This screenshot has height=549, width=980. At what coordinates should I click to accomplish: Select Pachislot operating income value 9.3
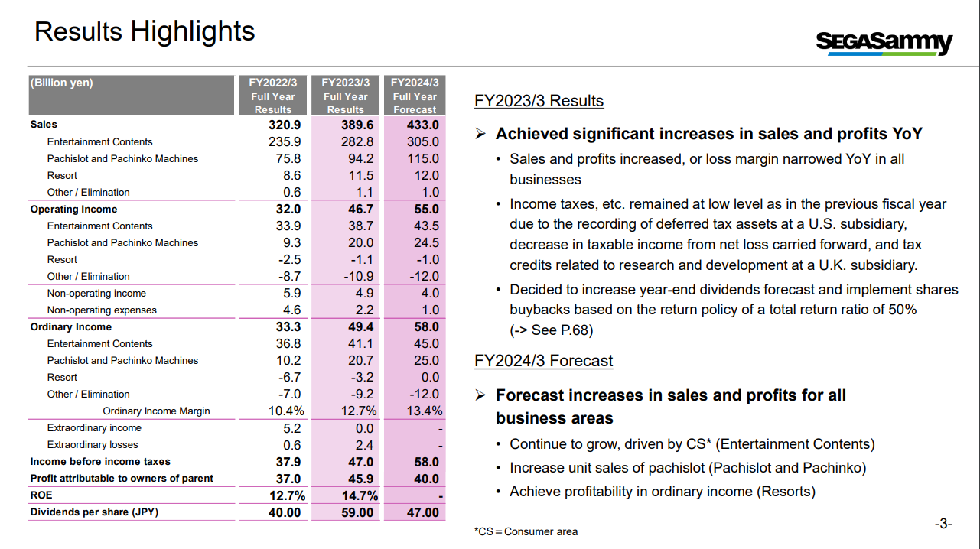[292, 242]
